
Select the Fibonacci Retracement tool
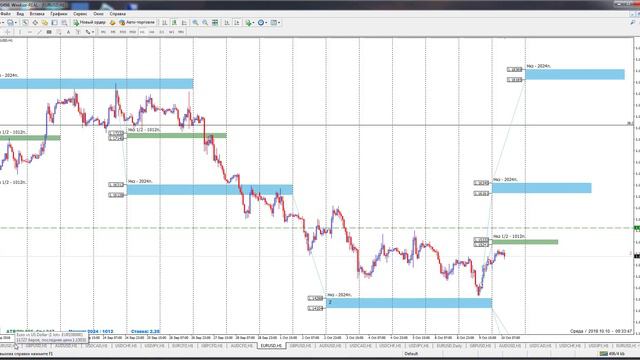(59, 32)
